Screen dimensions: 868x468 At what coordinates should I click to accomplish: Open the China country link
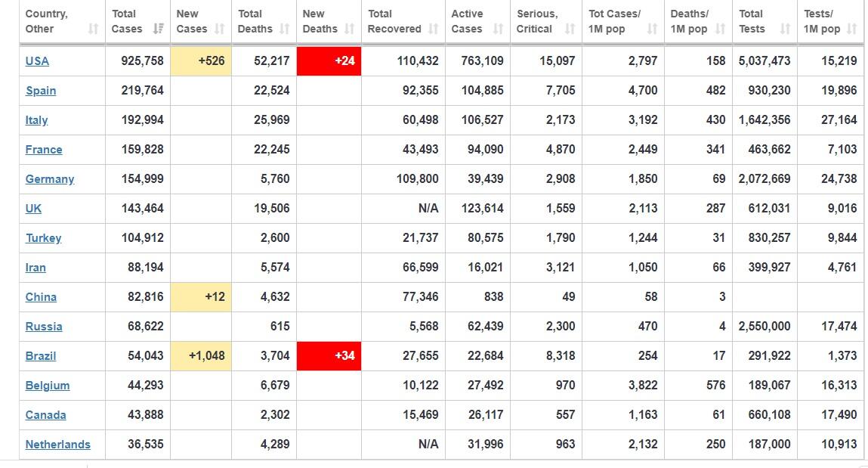click(41, 297)
